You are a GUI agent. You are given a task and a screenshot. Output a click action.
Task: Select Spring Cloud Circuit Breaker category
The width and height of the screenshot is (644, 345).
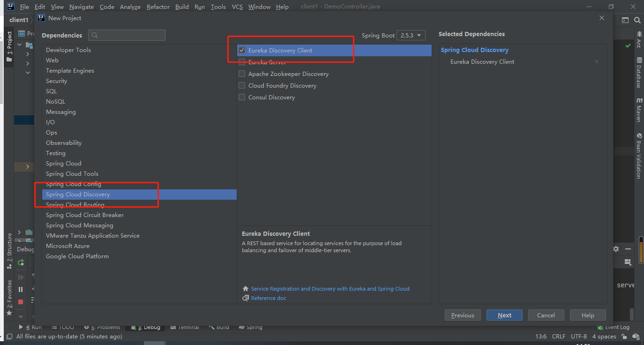(139, 215)
